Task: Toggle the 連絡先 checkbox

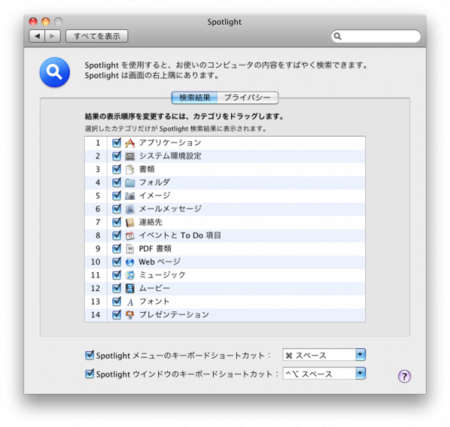Action: pos(116,222)
